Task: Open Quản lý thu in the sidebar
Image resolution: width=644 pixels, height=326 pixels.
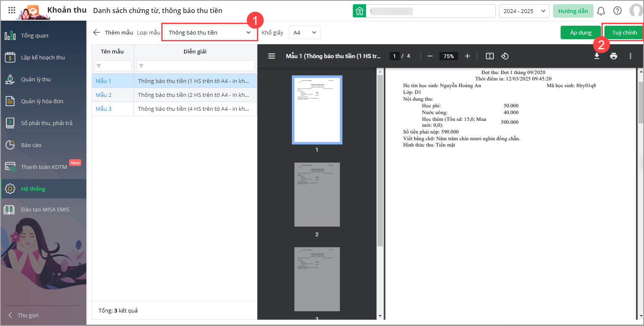Action: (x=43, y=79)
